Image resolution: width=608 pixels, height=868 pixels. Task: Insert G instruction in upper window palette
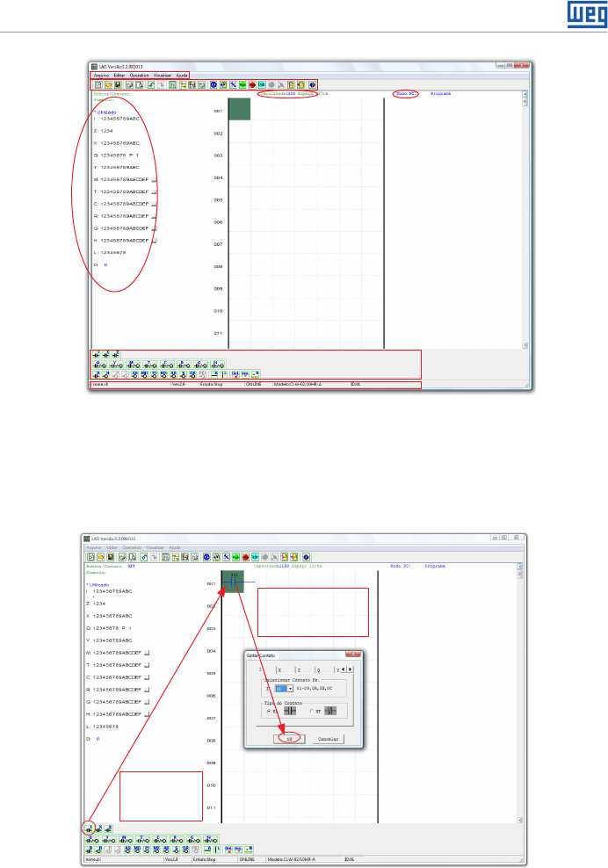200,365
